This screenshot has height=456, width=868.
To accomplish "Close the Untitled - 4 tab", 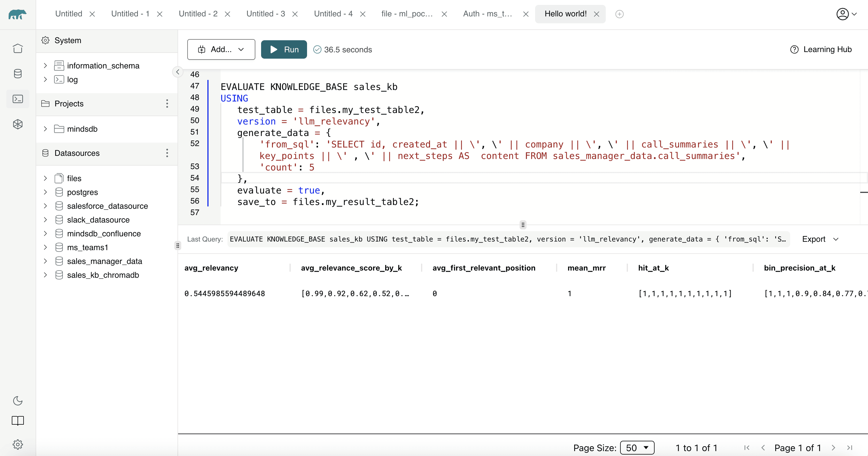I will [362, 14].
